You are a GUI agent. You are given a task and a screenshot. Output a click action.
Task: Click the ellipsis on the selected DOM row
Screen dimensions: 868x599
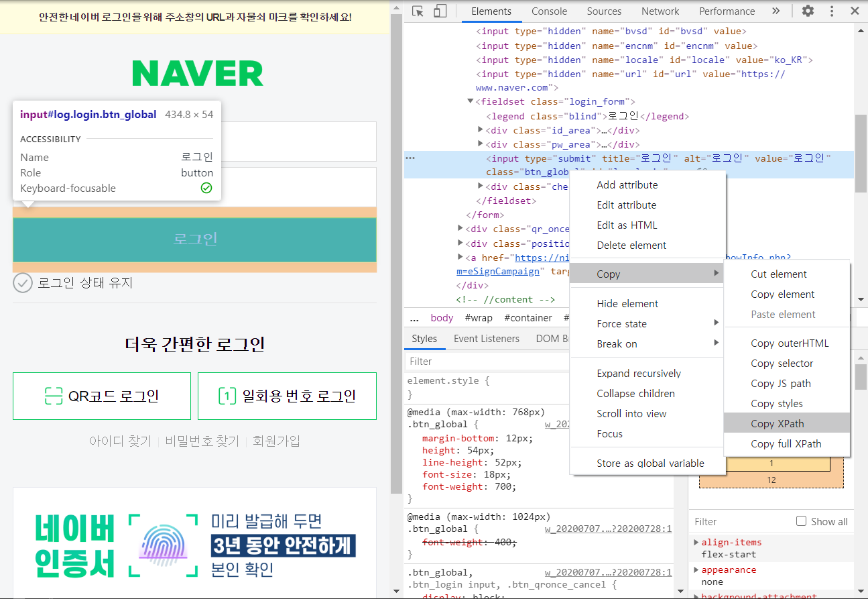(x=411, y=158)
